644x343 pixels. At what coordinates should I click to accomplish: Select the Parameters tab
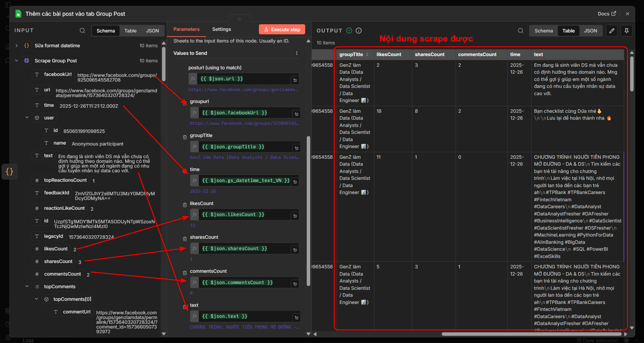coord(186,29)
